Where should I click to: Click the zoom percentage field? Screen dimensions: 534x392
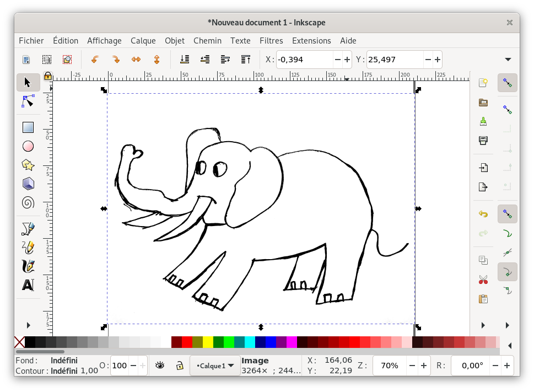click(390, 366)
